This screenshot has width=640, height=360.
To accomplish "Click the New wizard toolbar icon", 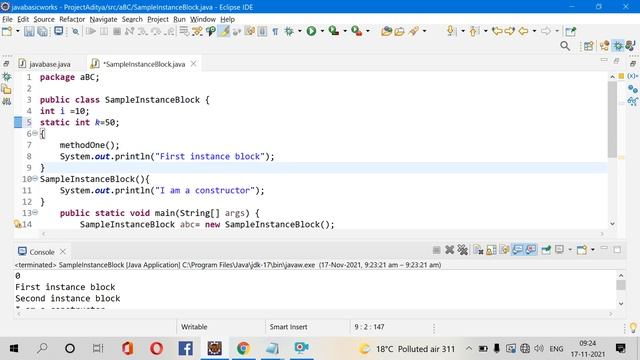I will [x=7, y=31].
